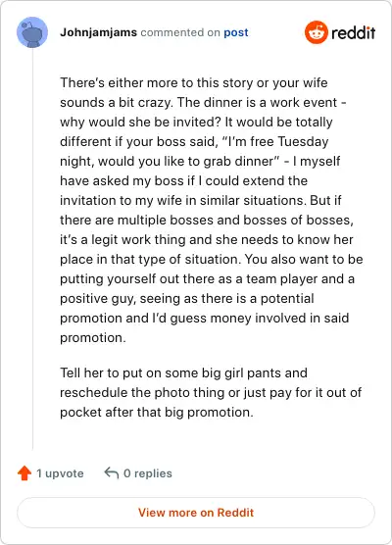Click the line beginning "it's a legit work thing"
Image resolution: width=392 pixels, height=545 pixels.
[207, 239]
